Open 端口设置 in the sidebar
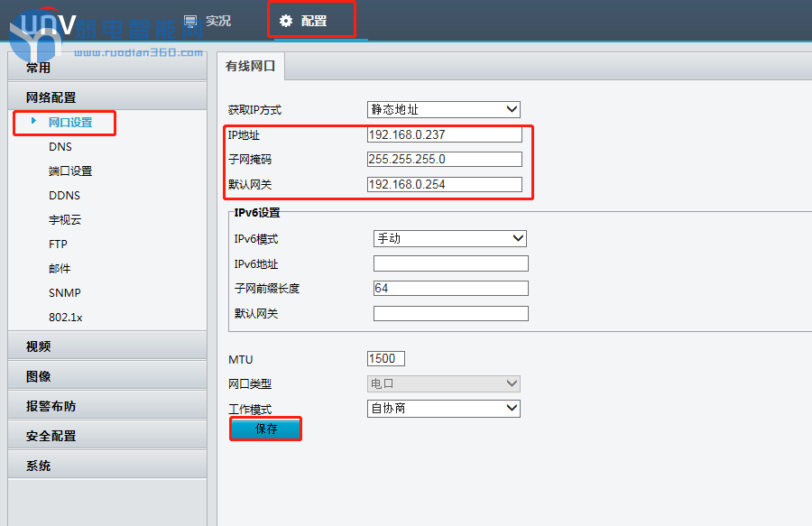Screen dimensions: 812x526 [70, 171]
